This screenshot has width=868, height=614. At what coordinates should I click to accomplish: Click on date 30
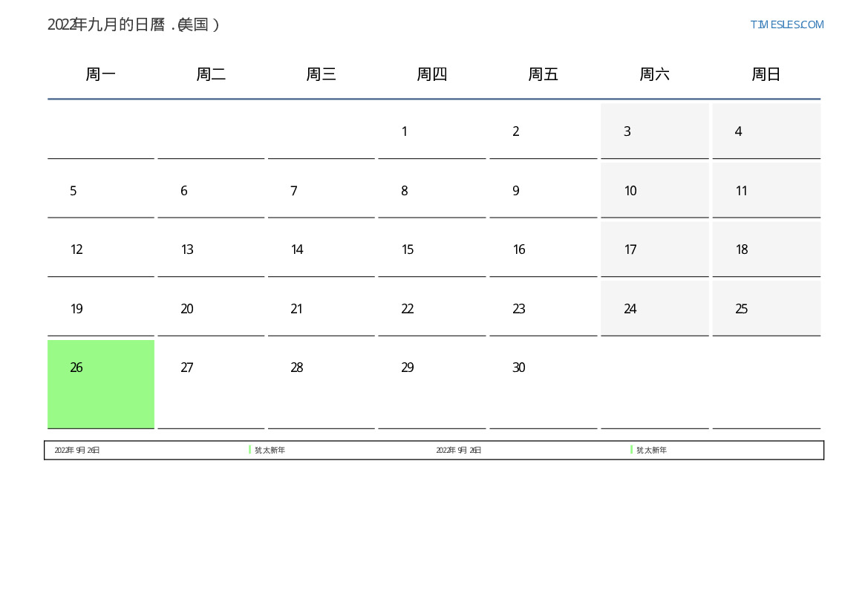click(519, 368)
